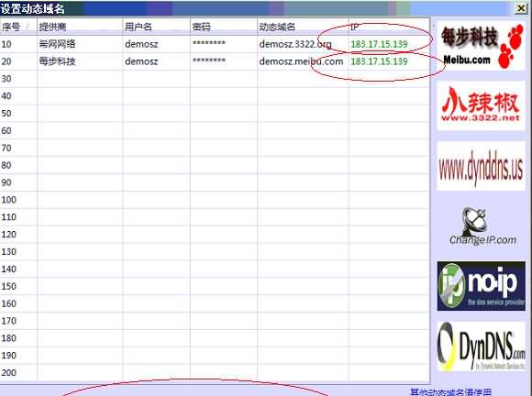Open the DynDNS.com provider logo
The height and width of the screenshot is (396, 532).
[x=482, y=346]
